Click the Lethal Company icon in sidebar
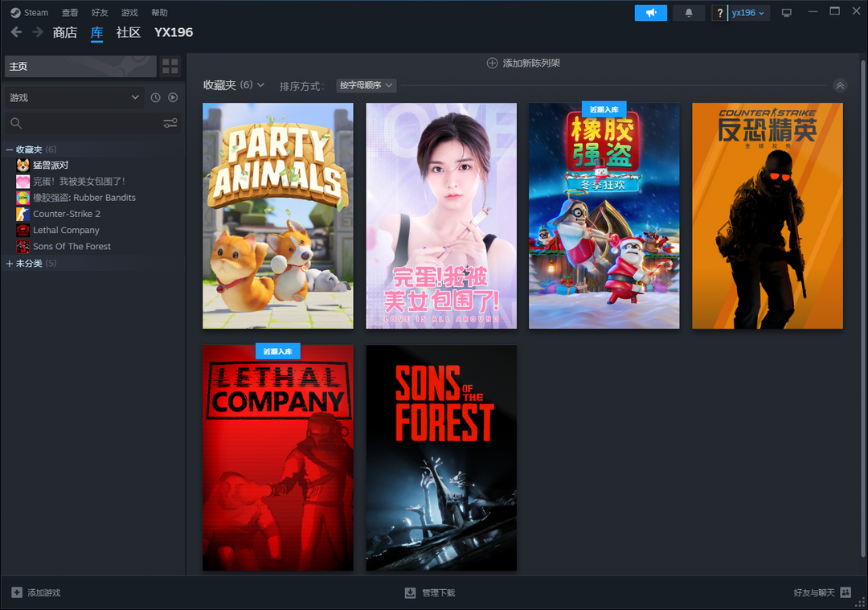 [23, 231]
